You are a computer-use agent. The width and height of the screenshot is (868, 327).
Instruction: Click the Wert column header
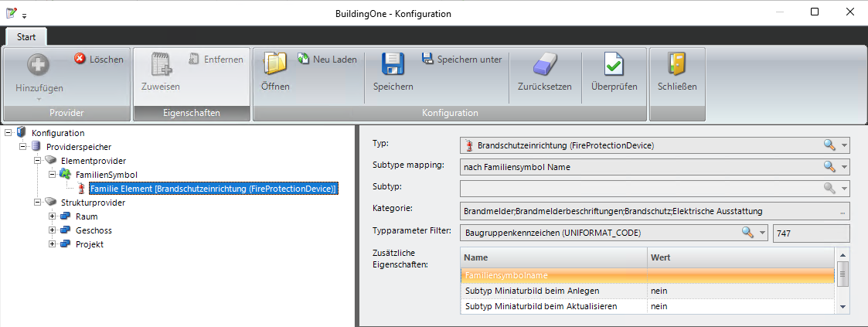(x=740, y=258)
